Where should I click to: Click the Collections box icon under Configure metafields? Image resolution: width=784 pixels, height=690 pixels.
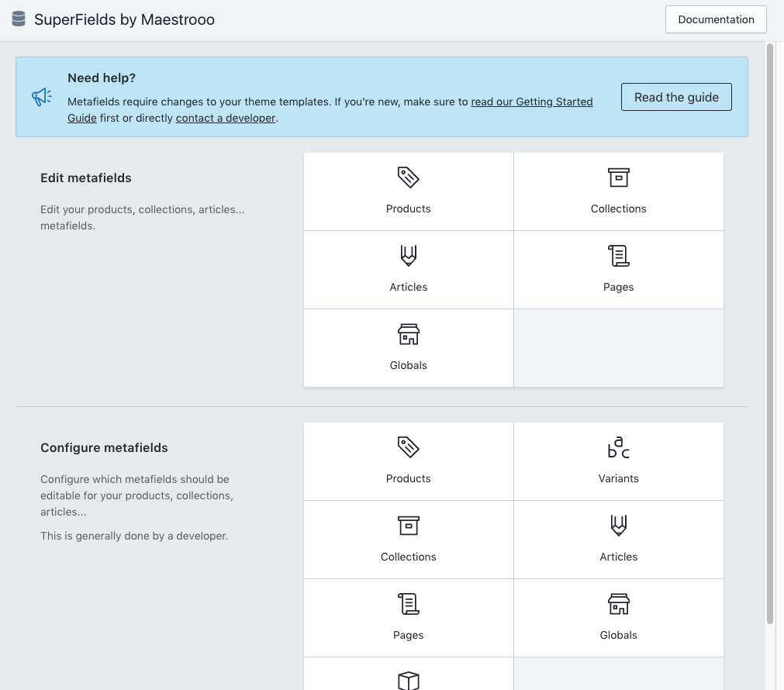tap(408, 526)
